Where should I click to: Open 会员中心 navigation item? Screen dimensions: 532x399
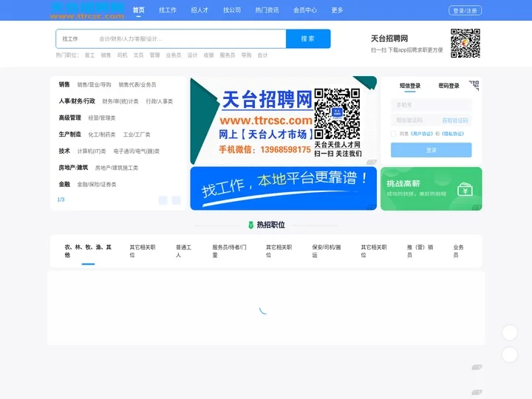click(305, 10)
